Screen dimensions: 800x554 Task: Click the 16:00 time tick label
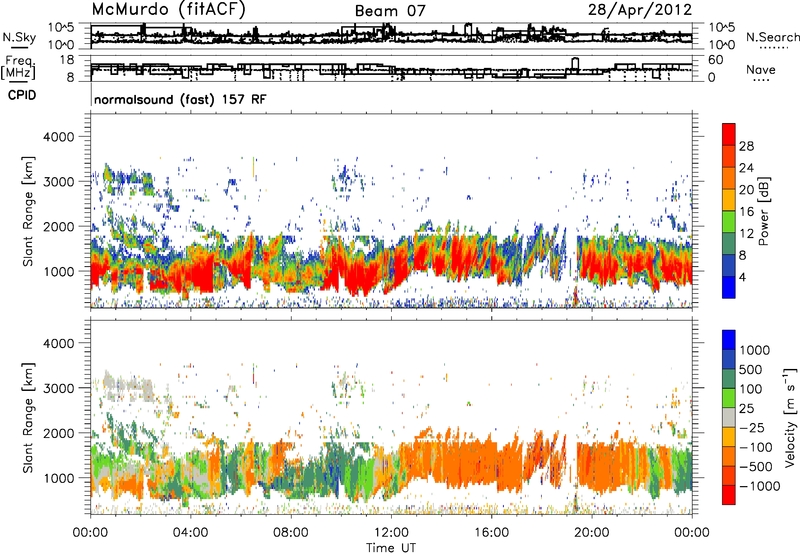click(491, 533)
